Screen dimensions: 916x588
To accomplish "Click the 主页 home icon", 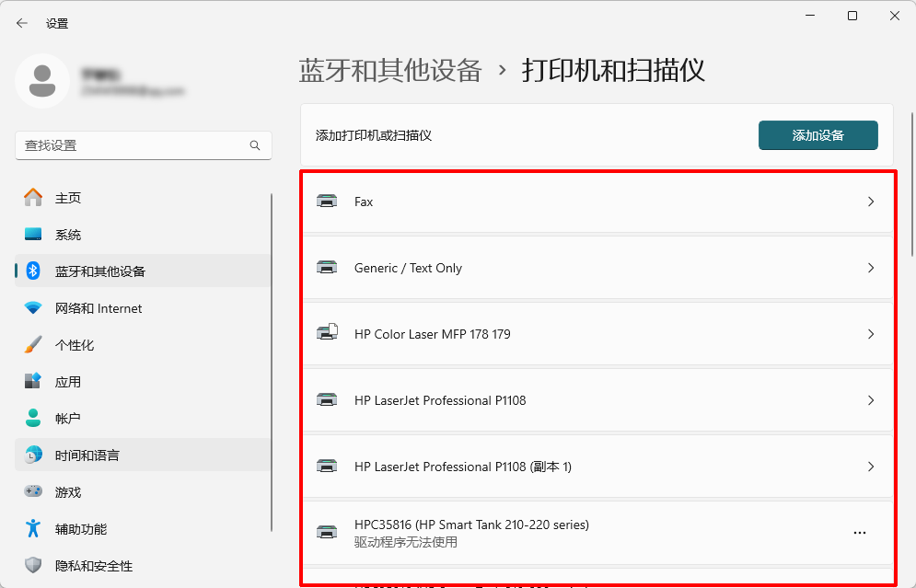I will [33, 197].
